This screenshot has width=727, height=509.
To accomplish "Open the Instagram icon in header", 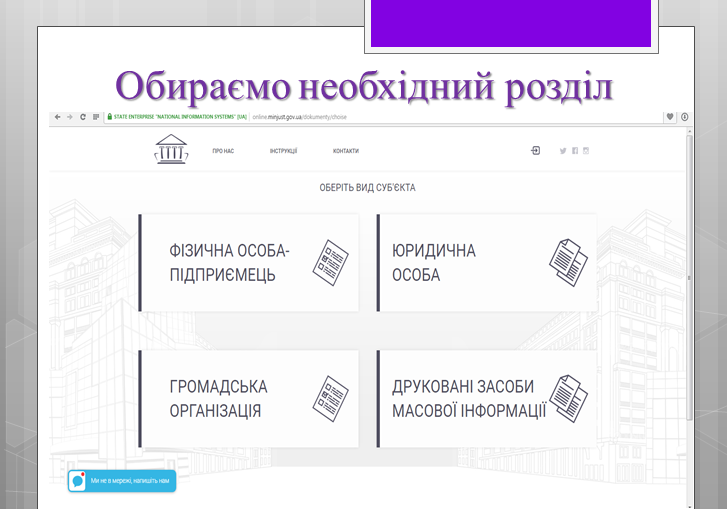I will click(x=586, y=151).
